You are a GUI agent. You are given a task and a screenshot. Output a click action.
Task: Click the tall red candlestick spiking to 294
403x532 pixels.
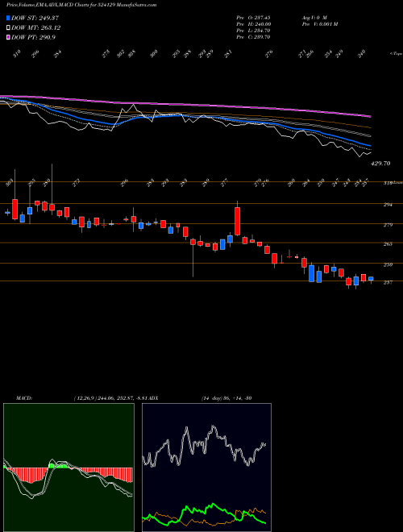coord(238,221)
